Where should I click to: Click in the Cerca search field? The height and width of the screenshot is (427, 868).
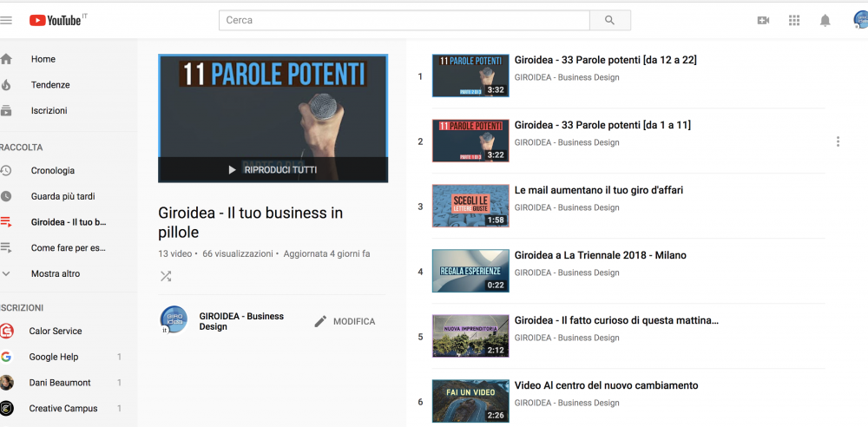tap(404, 21)
